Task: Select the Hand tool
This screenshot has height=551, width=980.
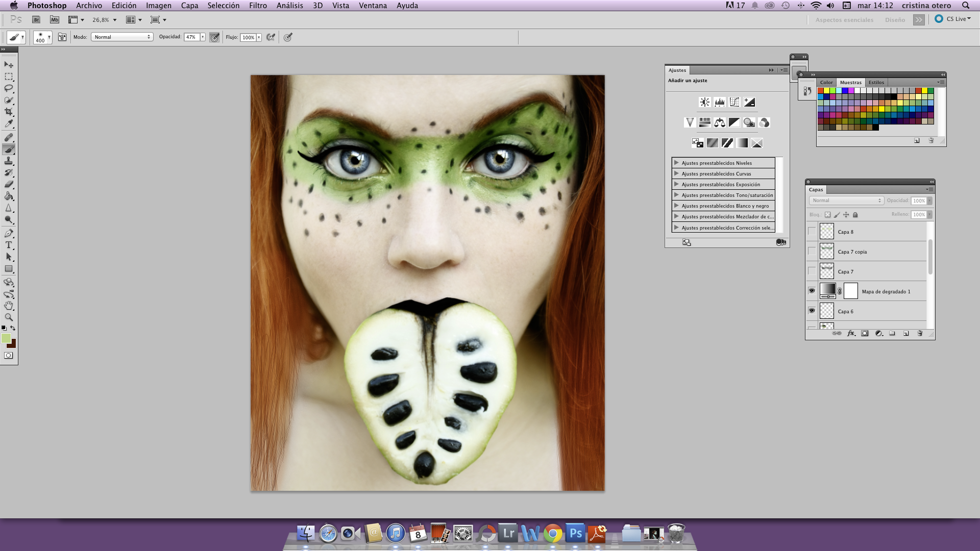Action: click(x=9, y=306)
